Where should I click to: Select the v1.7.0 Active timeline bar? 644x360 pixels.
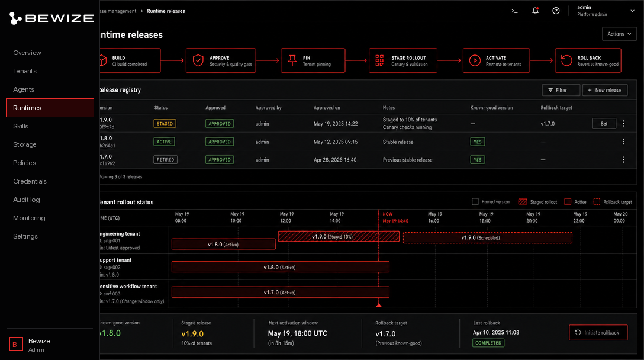[280, 292]
